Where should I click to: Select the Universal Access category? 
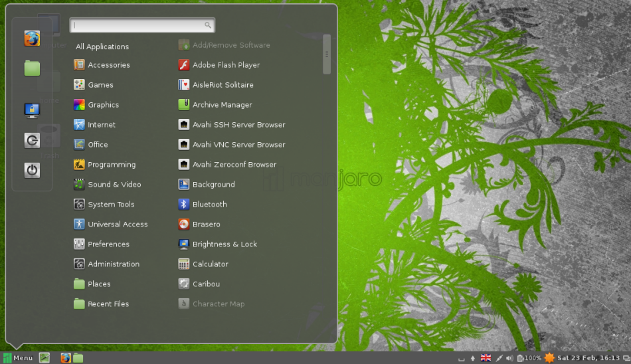pyautogui.click(x=111, y=225)
